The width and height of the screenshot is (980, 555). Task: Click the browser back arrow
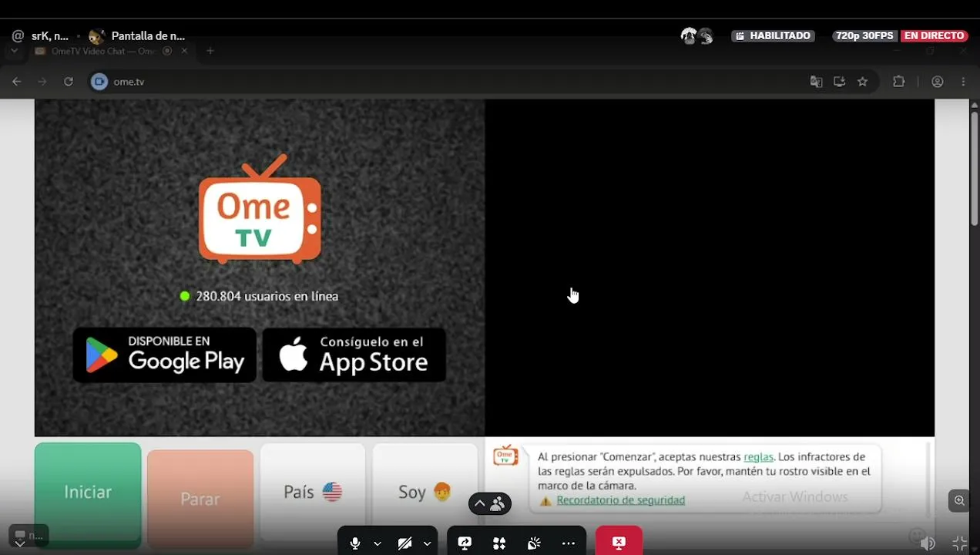tap(16, 82)
